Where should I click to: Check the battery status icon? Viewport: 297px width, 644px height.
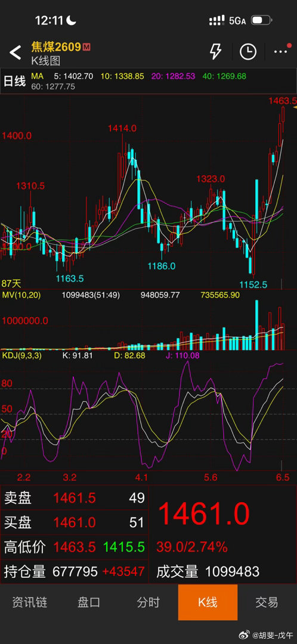coord(261,20)
